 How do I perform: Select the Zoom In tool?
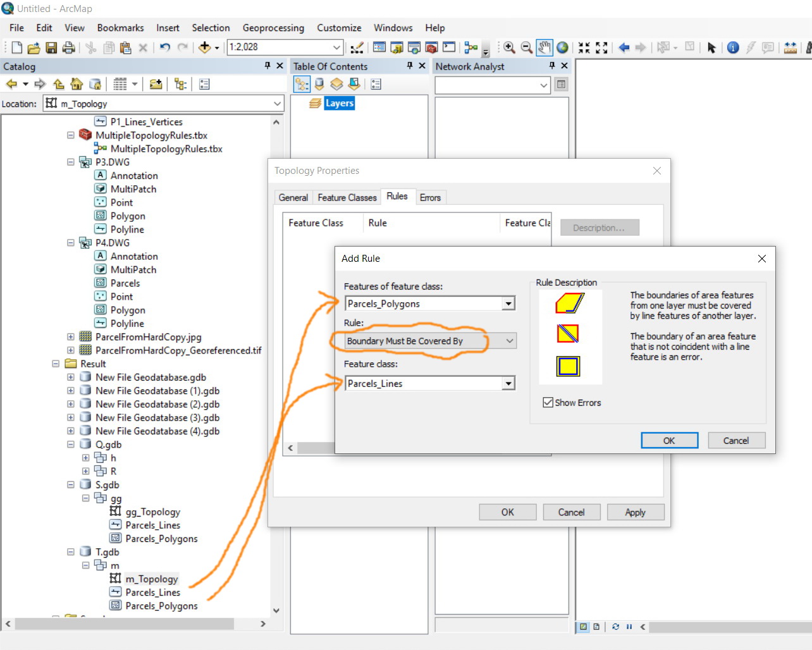[509, 47]
